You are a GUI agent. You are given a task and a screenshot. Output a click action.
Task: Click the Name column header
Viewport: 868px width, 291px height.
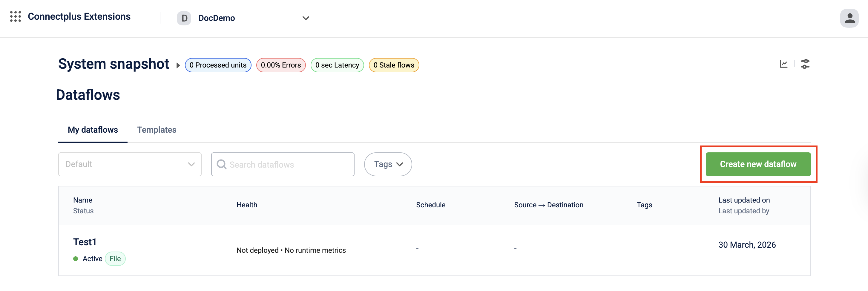click(x=82, y=200)
